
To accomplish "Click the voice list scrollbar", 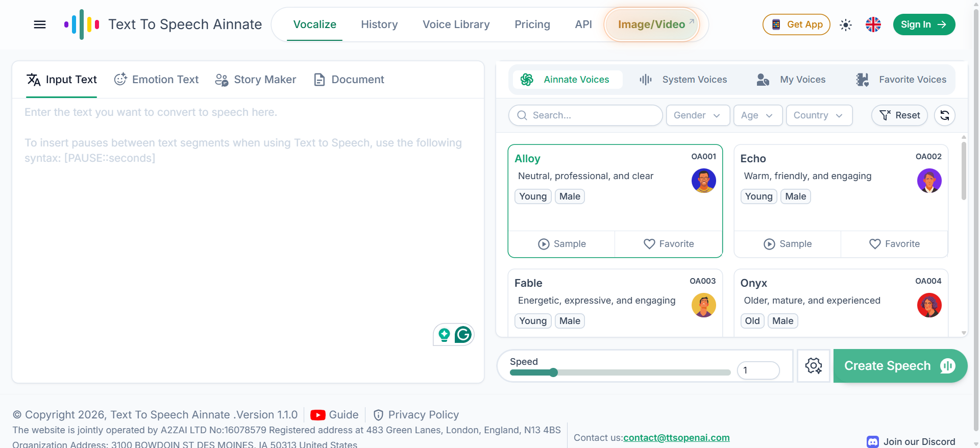I will [x=964, y=171].
